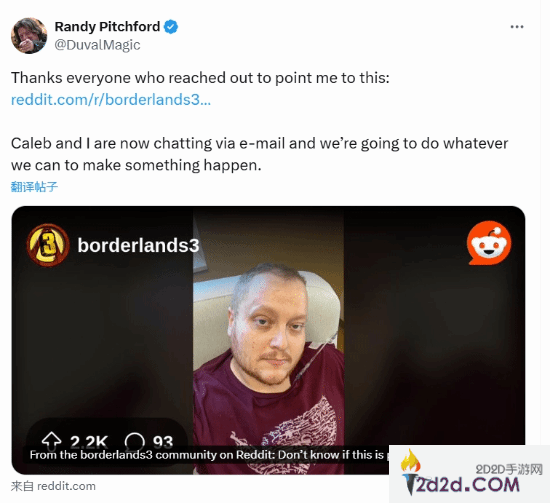Click the 翻译帖子 translate post link
This screenshot has width=550, height=503.
[34, 187]
